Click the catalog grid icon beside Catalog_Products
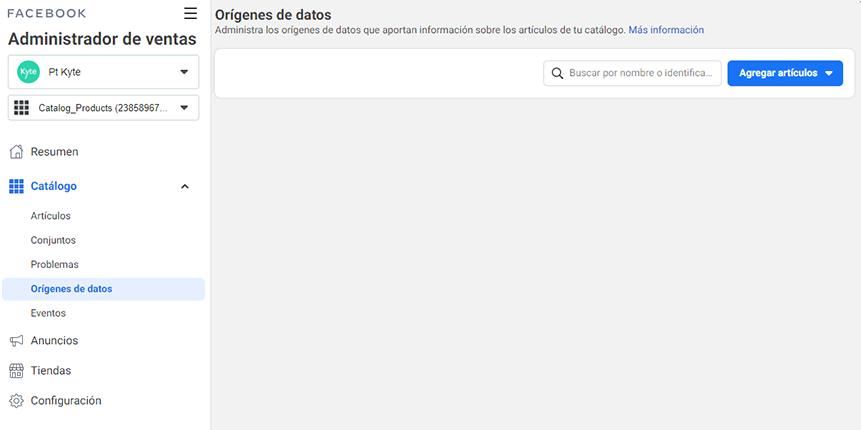This screenshot has height=430, width=861. click(x=21, y=108)
